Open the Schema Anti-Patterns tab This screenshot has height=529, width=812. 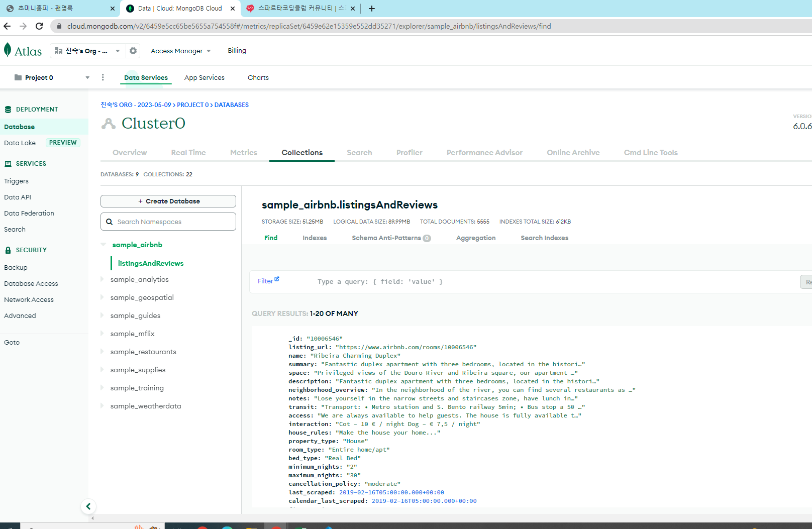391,238
